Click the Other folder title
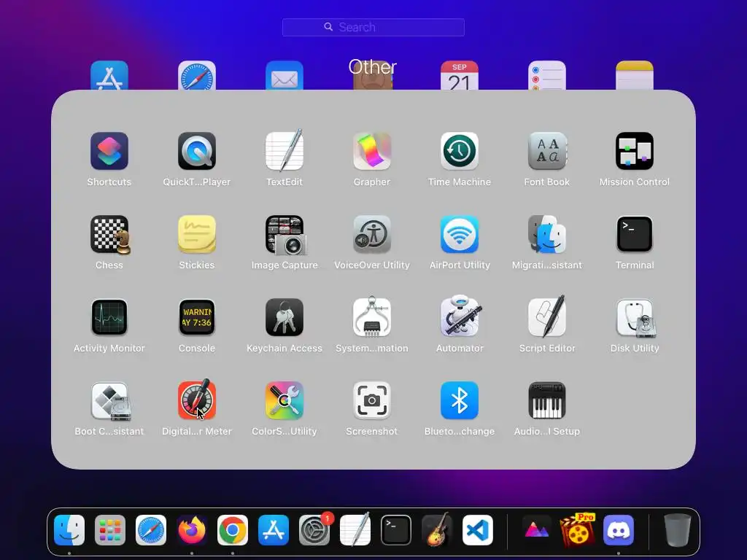This screenshot has height=560, width=747. click(373, 67)
